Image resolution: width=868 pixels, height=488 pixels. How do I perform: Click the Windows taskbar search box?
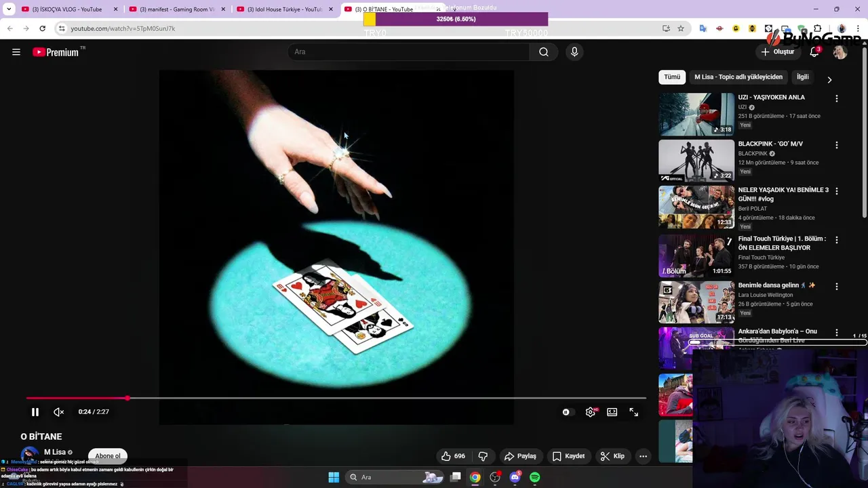395,477
